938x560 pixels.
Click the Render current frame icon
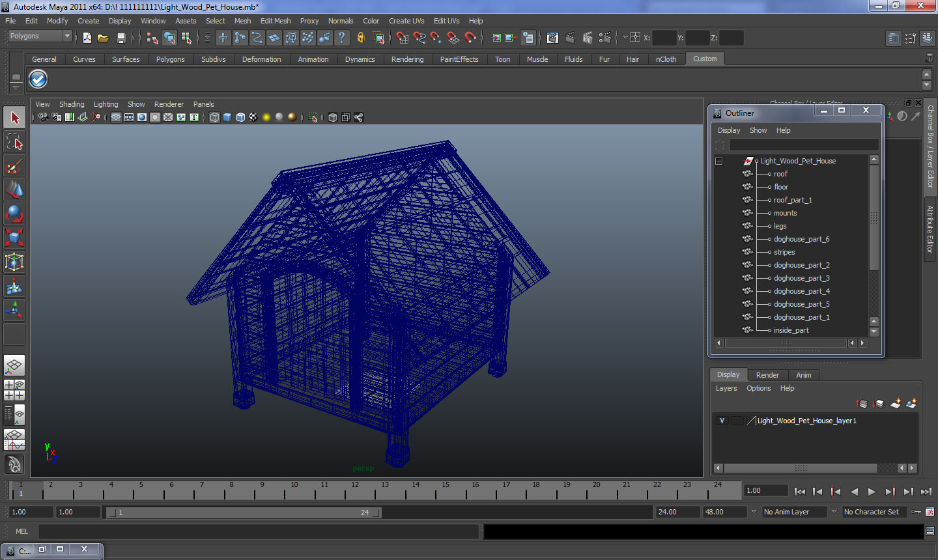tap(569, 38)
